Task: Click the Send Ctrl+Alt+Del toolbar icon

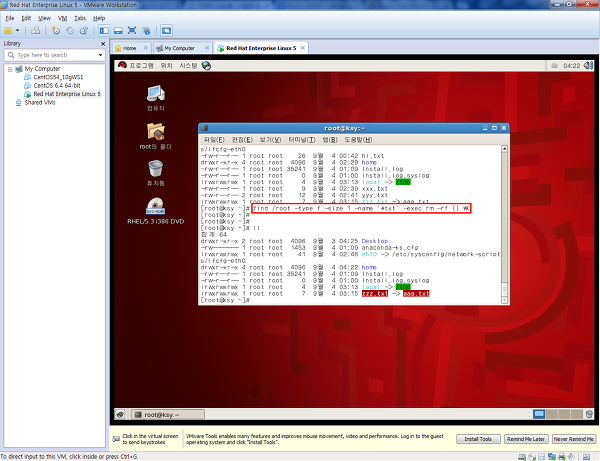Action: coord(35,30)
